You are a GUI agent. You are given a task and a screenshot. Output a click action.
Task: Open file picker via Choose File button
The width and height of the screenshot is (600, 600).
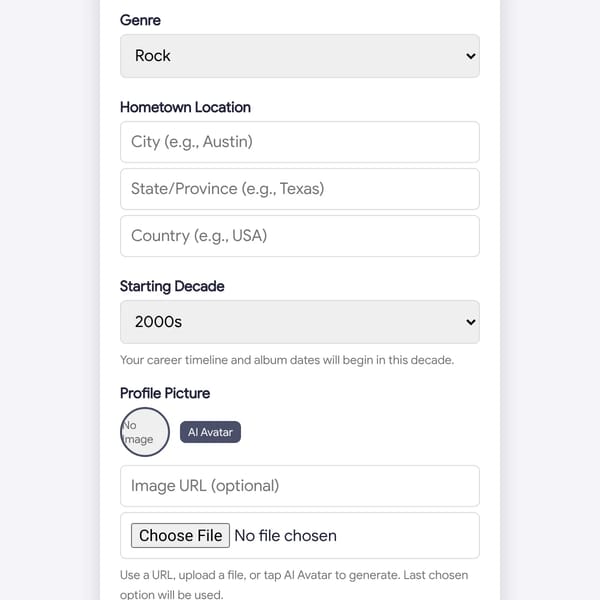pos(180,535)
